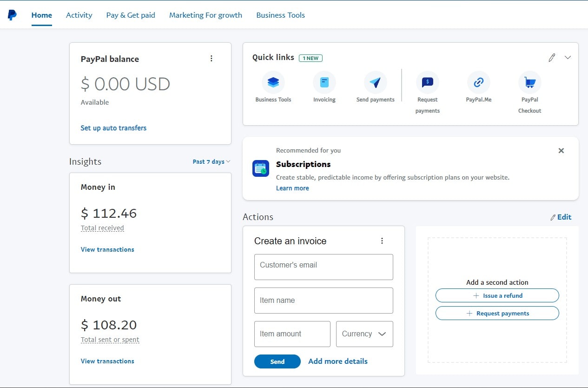The height and width of the screenshot is (388, 588).
Task: Open the PayPal balance options menu
Action: (211, 58)
